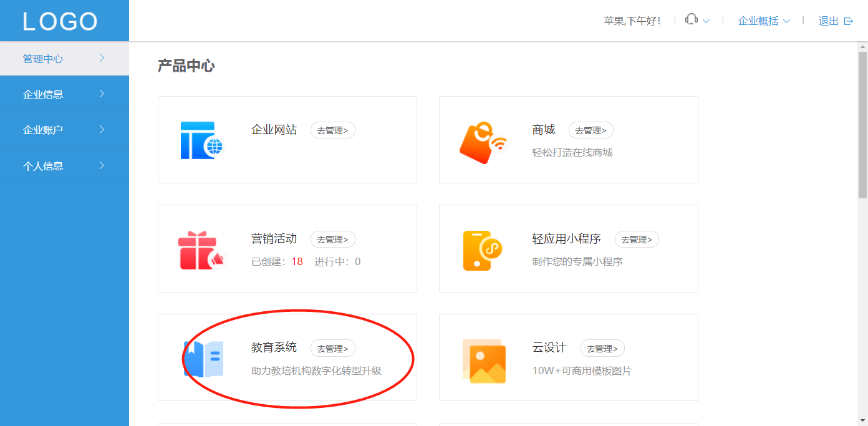Image resolution: width=868 pixels, height=426 pixels.
Task: Click the 进行中：0 text
Action: 337,261
